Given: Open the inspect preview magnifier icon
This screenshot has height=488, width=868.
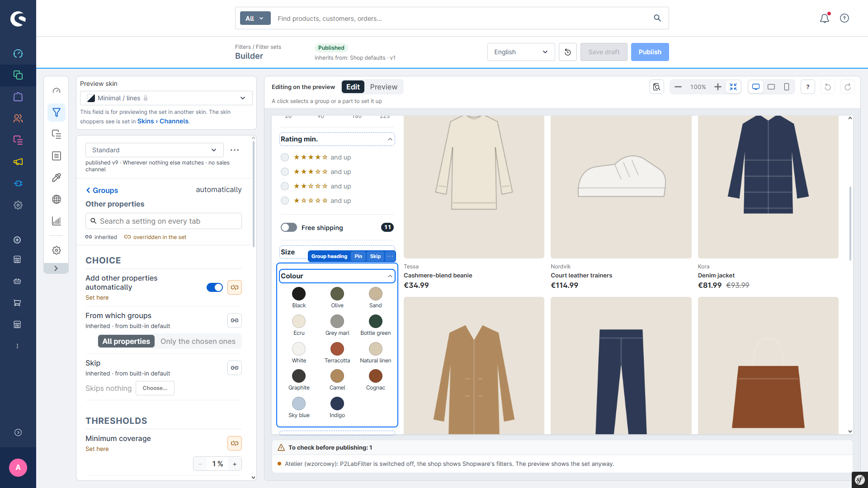Looking at the screenshot, I should [657, 87].
